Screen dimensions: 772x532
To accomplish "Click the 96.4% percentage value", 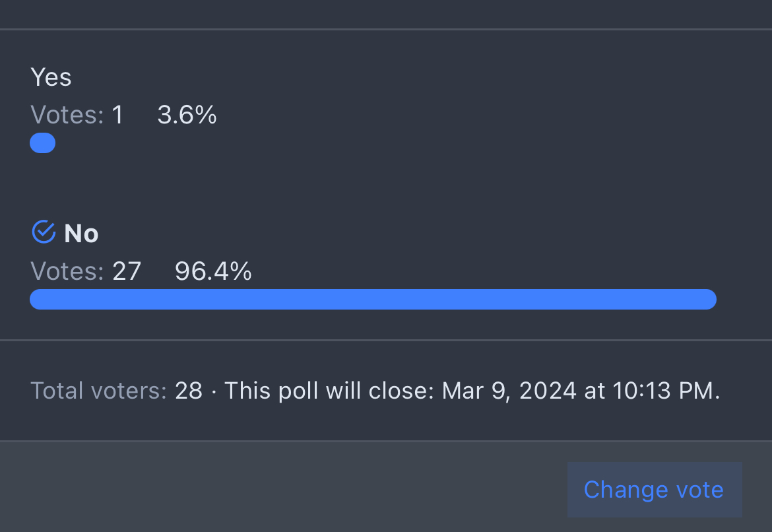I will 213,271.
